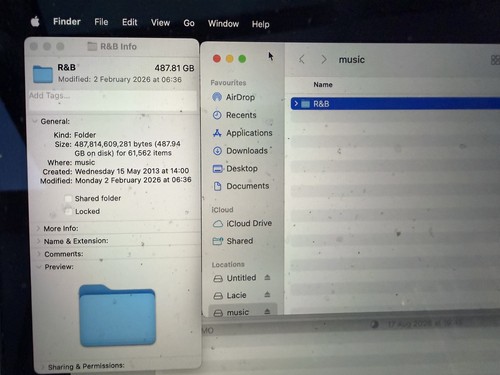Click the Applications sidebar icon

tap(217, 133)
